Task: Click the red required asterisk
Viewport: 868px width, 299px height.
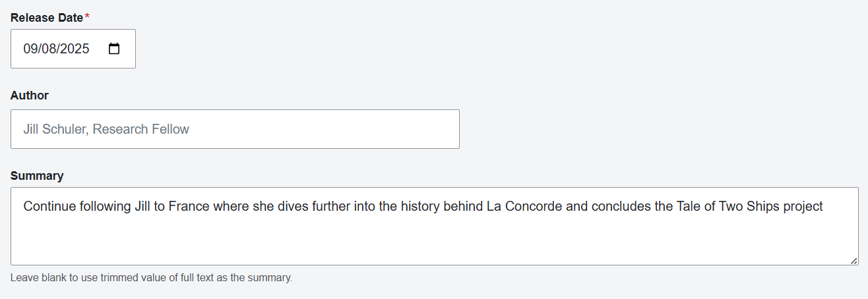Action: click(x=87, y=17)
